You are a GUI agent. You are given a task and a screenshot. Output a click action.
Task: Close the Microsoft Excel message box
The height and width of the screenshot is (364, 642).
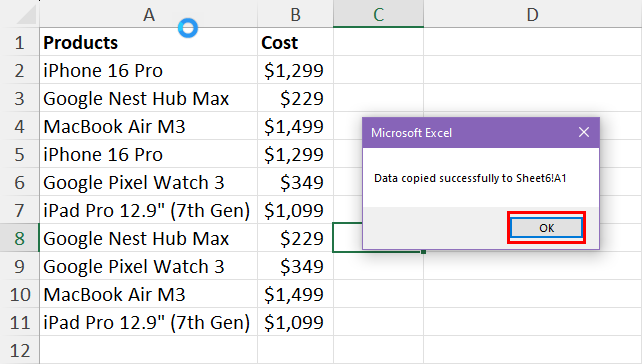(583, 132)
